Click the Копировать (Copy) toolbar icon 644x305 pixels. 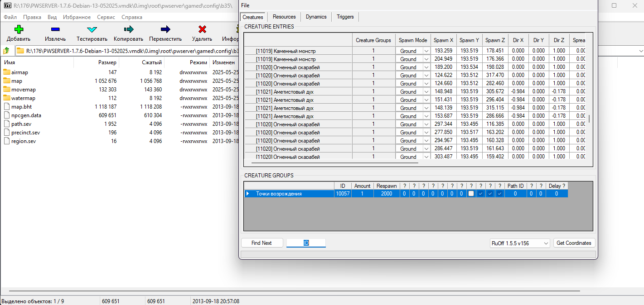click(x=128, y=29)
